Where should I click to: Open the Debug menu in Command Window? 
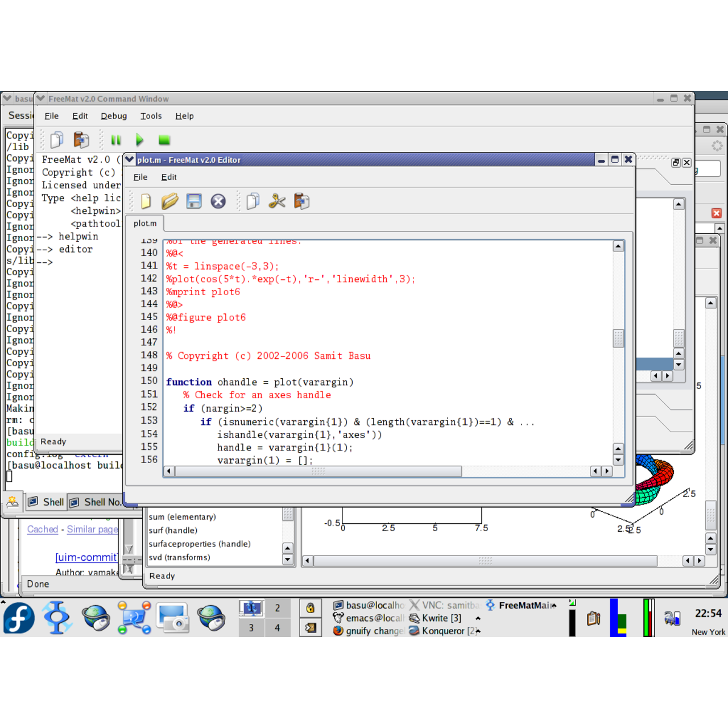[114, 116]
